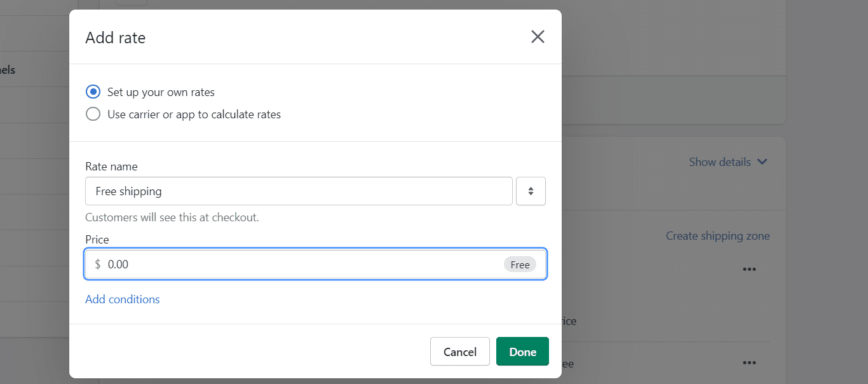The width and height of the screenshot is (868, 384).
Task: Click the "Rate name" field label
Action: click(111, 167)
